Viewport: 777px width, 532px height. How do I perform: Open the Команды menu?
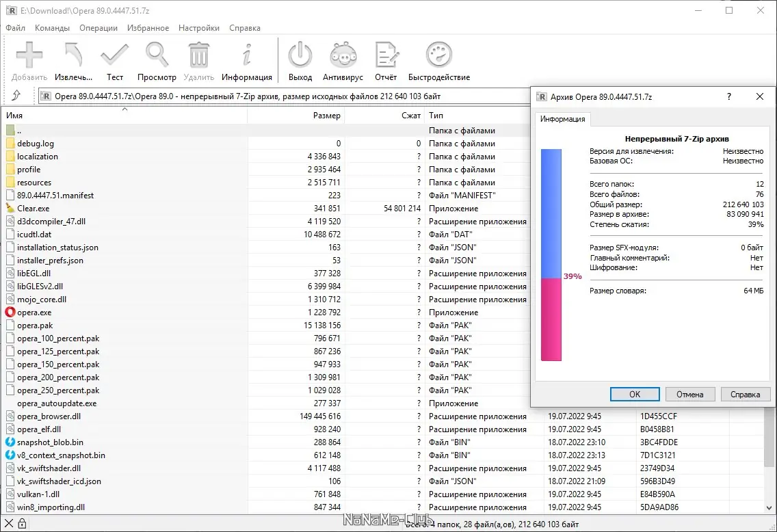(x=54, y=28)
